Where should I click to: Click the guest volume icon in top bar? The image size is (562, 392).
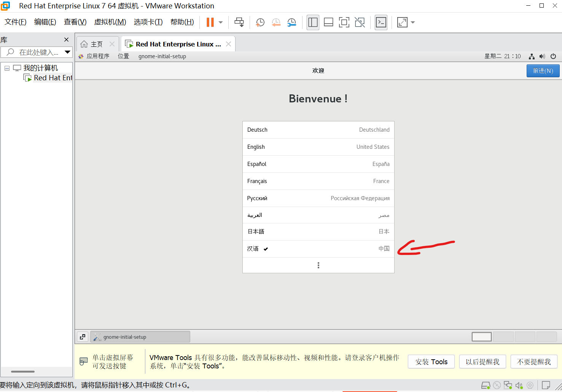tap(543, 56)
